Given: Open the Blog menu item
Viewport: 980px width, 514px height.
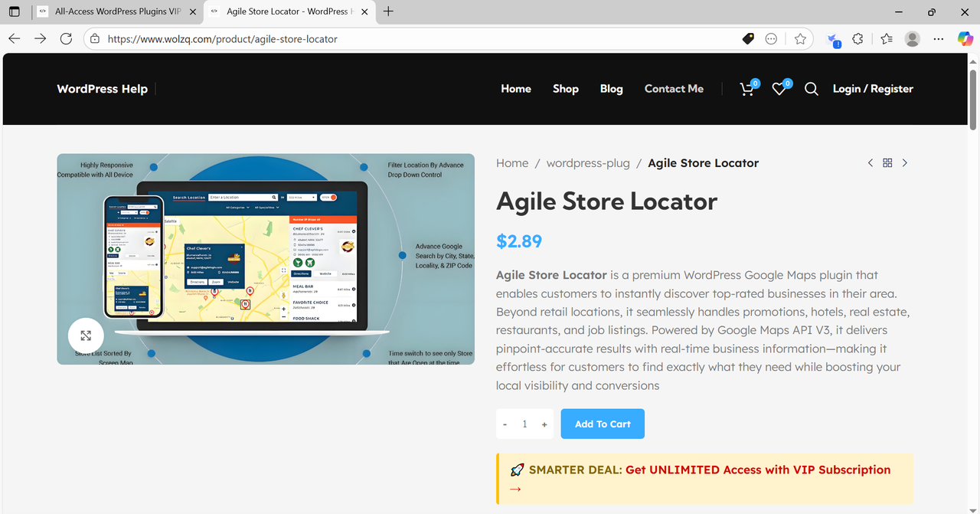Looking at the screenshot, I should coord(611,89).
